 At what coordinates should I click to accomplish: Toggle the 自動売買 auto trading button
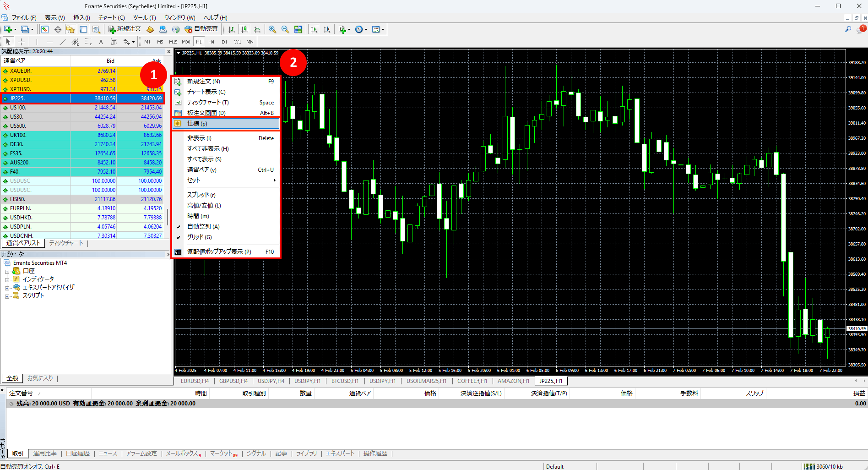(x=201, y=29)
